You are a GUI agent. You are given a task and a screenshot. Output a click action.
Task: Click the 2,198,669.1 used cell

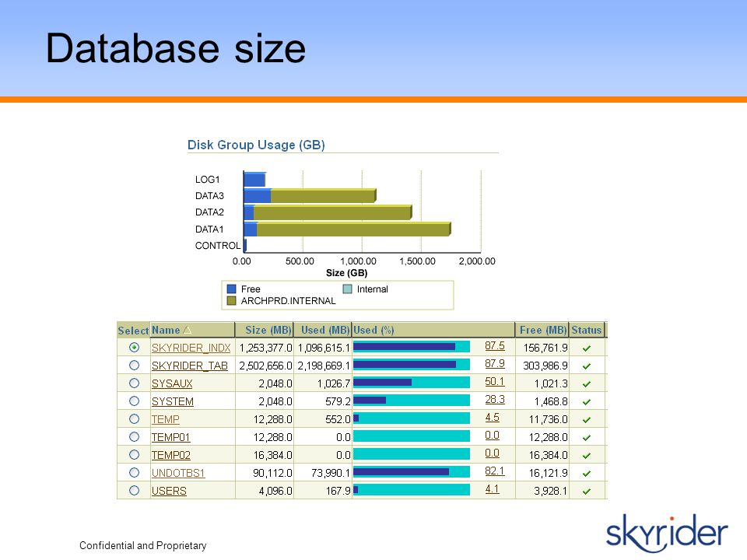[324, 366]
